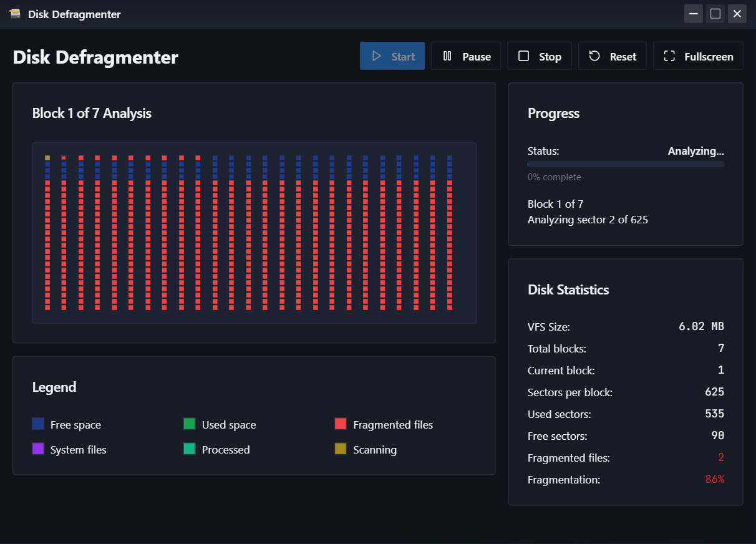Click the Processed teal swatch
The image size is (756, 544).
(189, 449)
